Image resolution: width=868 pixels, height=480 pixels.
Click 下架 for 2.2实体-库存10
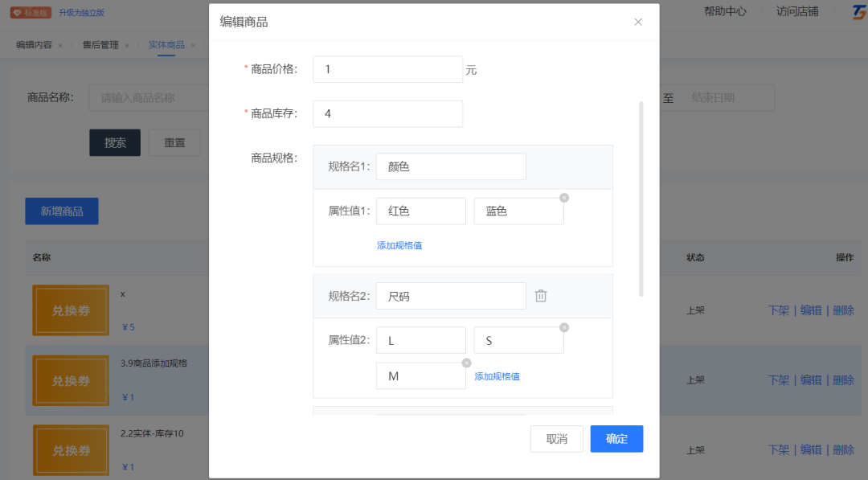[778, 450]
